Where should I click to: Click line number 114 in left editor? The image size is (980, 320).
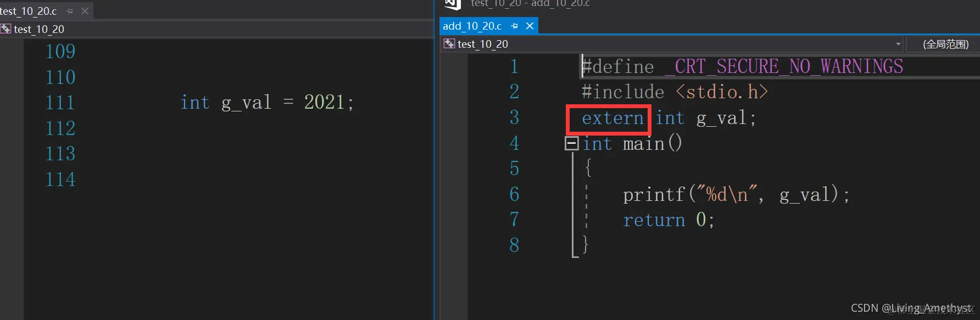pos(60,179)
